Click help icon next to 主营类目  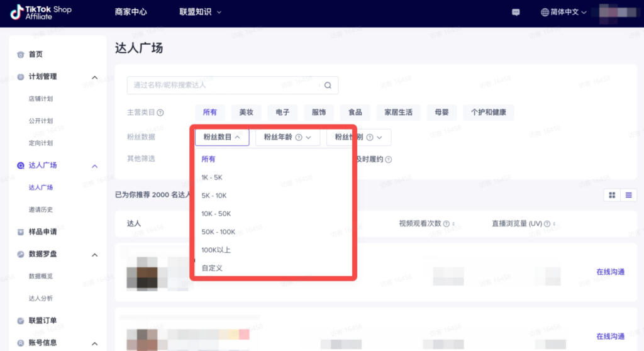click(160, 113)
